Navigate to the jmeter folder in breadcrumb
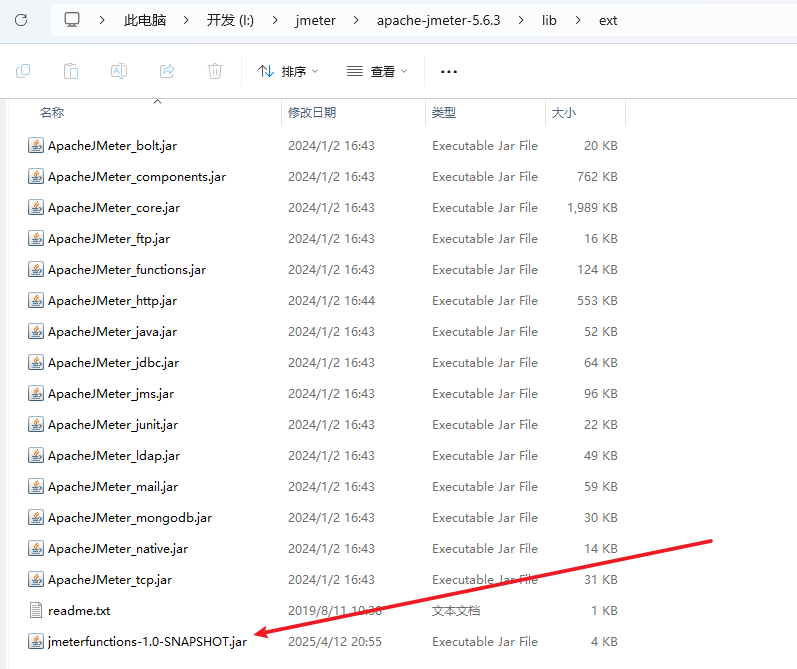The image size is (797, 669). pos(315,20)
